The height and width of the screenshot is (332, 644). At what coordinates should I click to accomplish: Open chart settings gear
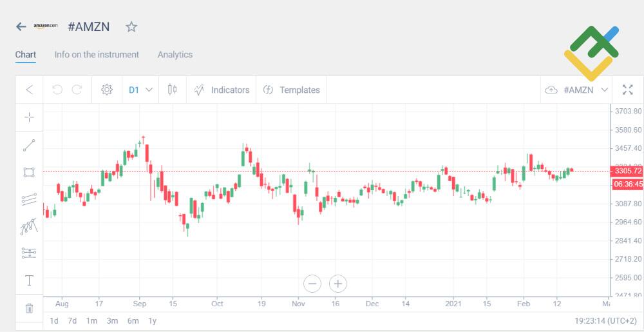[107, 90]
